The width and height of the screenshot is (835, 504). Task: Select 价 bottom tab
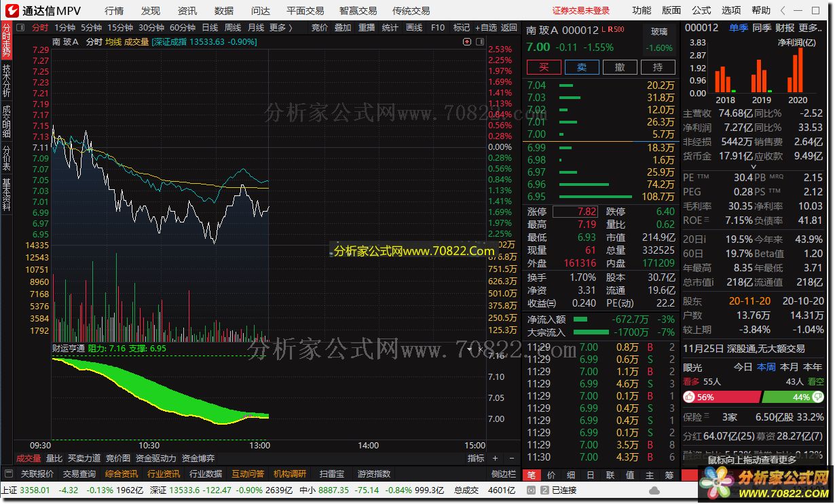(x=551, y=476)
